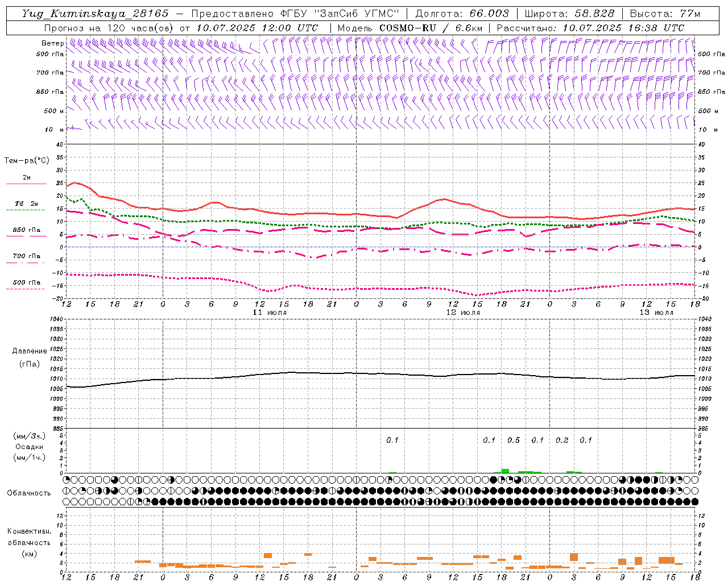Click the Давление panel label

28,351
